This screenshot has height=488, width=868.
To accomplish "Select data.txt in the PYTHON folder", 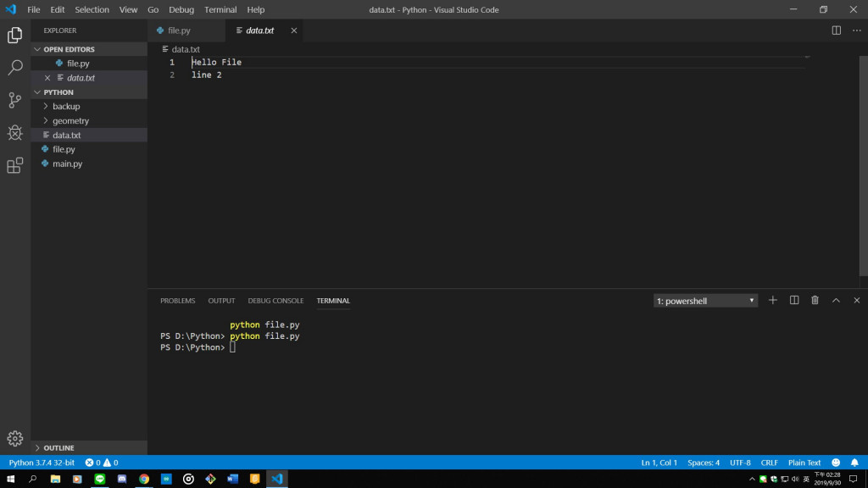I will click(x=89, y=135).
